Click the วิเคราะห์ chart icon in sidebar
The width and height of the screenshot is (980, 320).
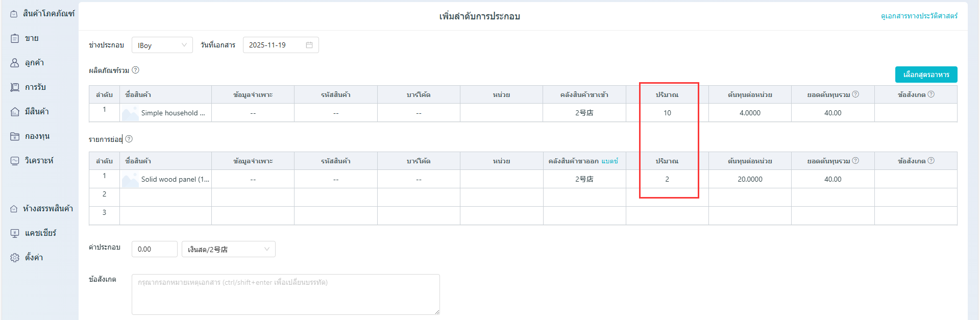point(15,161)
